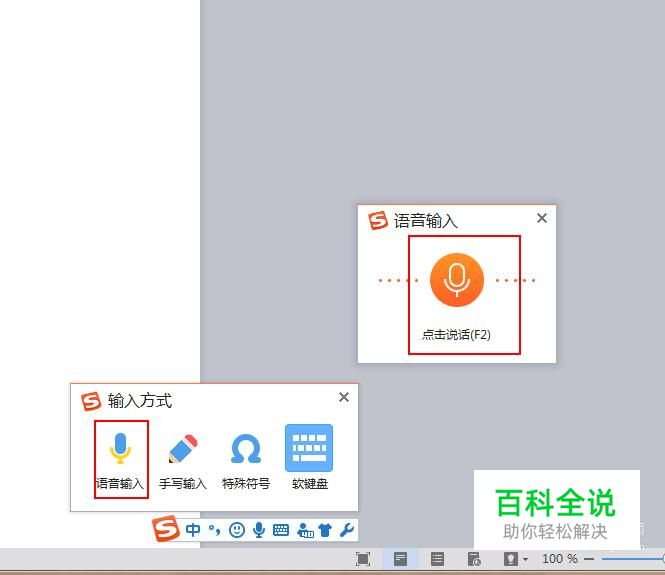The width and height of the screenshot is (665, 575).
Task: Click the 100 % zoom level
Action: tap(559, 559)
